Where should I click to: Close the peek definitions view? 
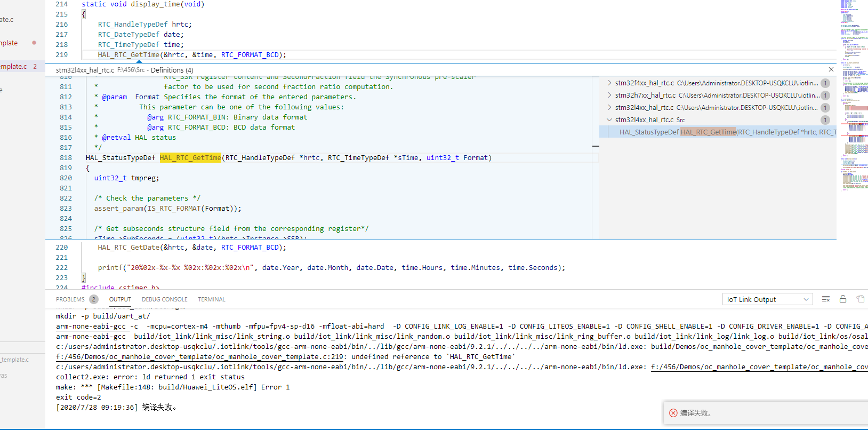[x=831, y=69]
